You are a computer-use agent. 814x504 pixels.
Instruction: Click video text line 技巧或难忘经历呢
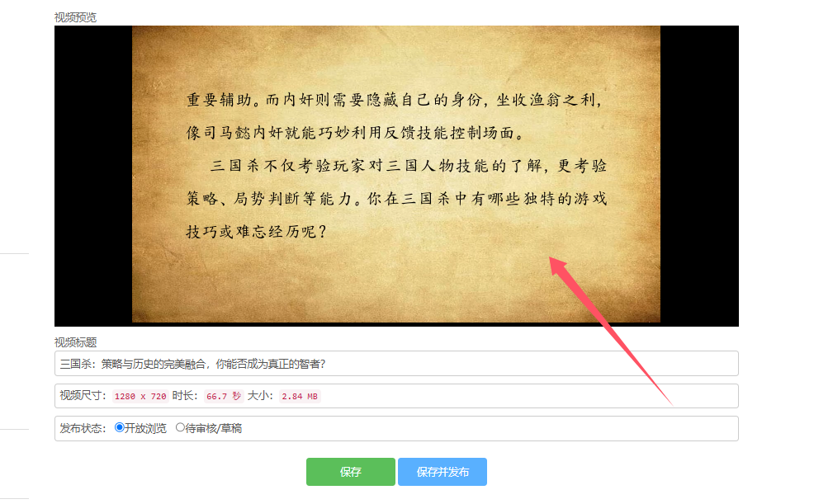[256, 231]
